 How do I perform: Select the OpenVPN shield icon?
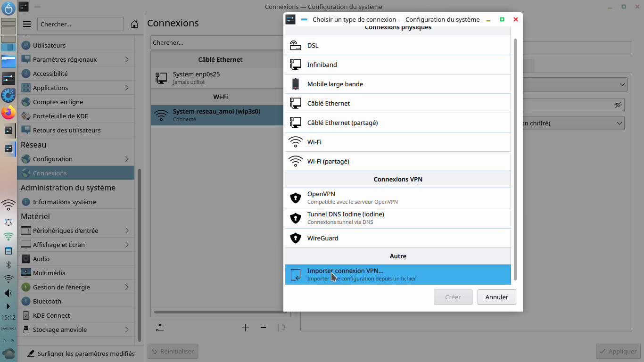pos(296,198)
